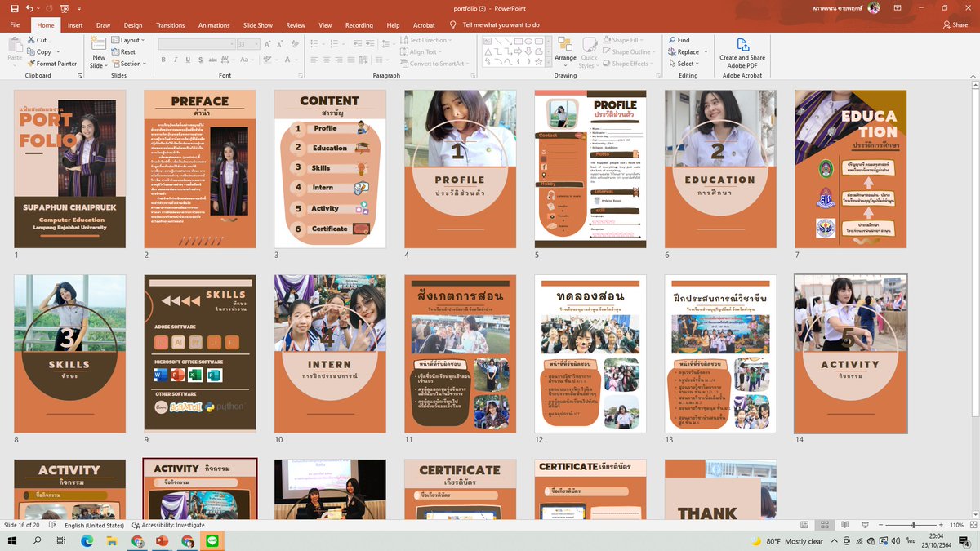Select Slide Sorter view button in status bar

click(825, 525)
